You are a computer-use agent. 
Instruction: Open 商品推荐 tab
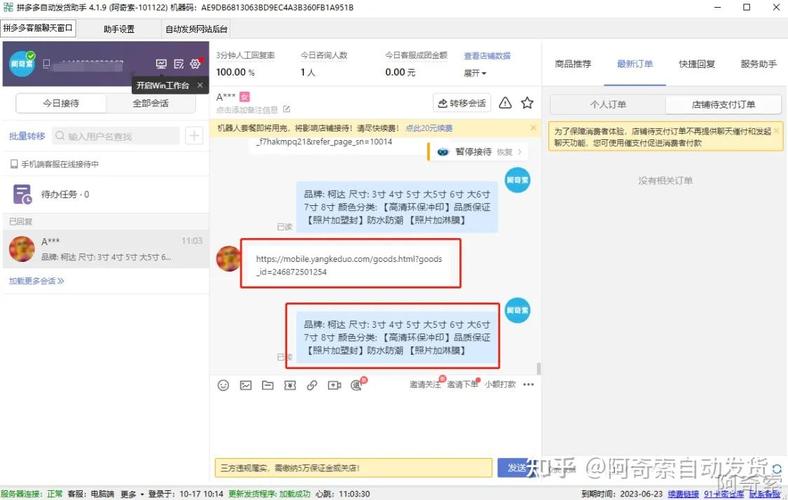[573, 64]
